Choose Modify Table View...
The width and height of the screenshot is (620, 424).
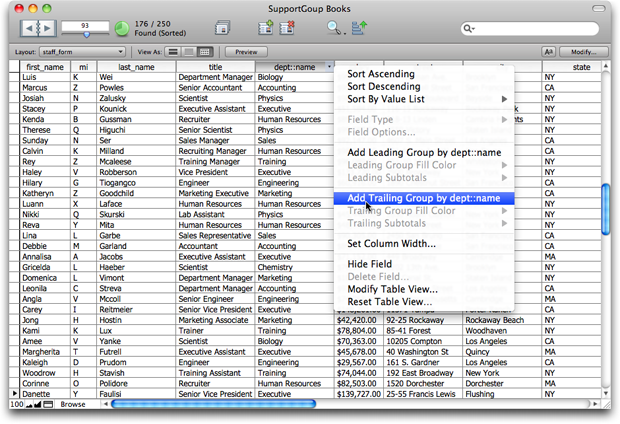coord(424,289)
